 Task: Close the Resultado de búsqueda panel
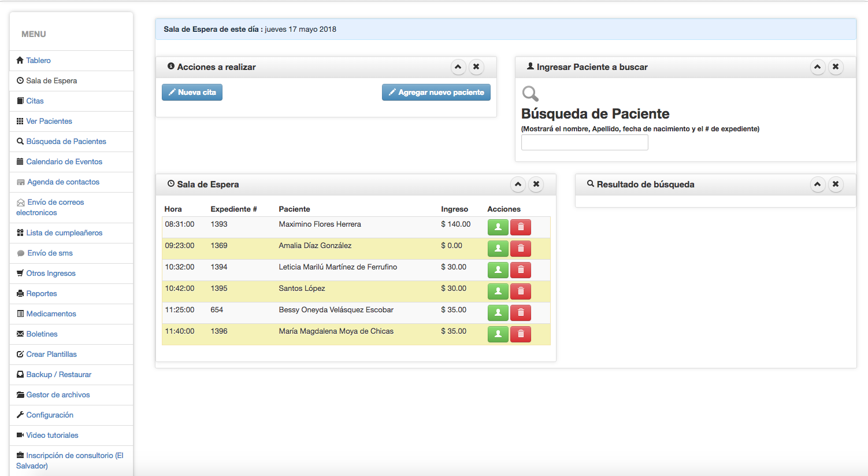click(836, 185)
